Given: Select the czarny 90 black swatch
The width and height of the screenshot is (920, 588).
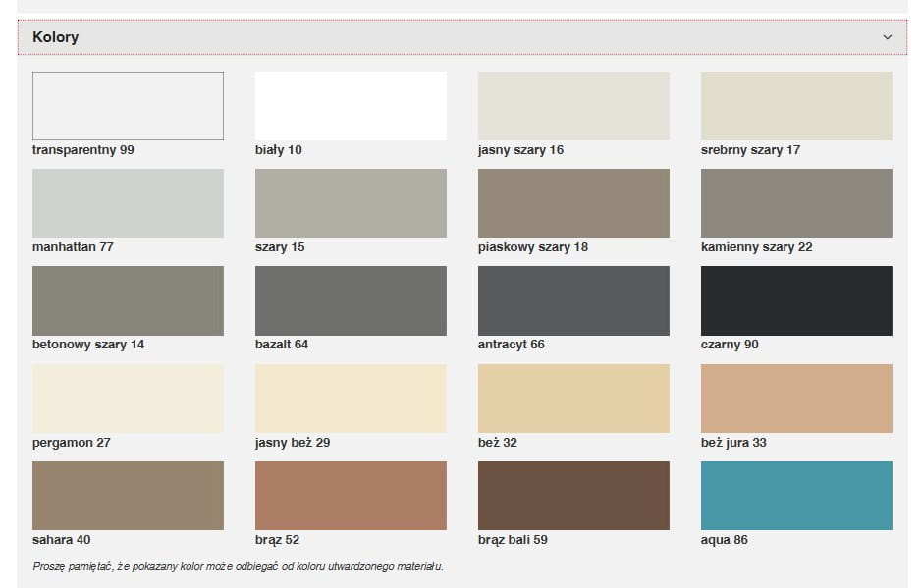Looking at the screenshot, I should click(796, 300).
